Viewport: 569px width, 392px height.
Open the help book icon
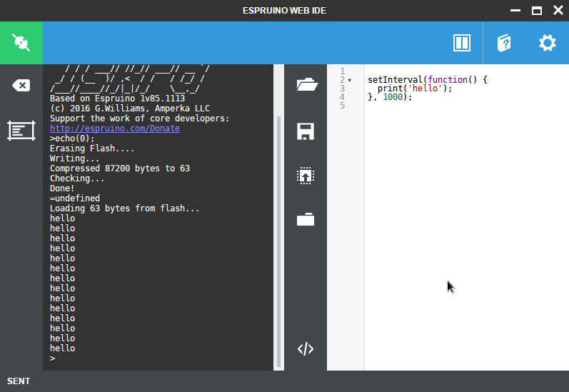[x=504, y=43]
